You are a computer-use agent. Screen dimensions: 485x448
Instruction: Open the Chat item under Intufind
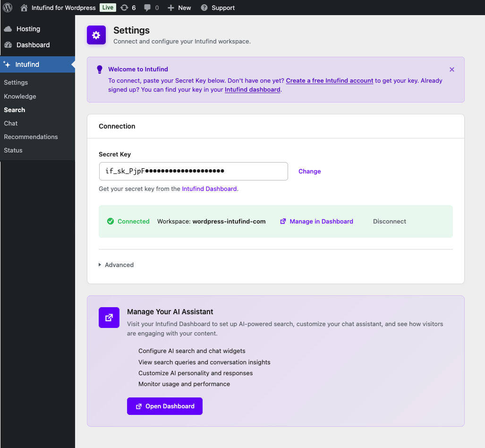[10, 123]
